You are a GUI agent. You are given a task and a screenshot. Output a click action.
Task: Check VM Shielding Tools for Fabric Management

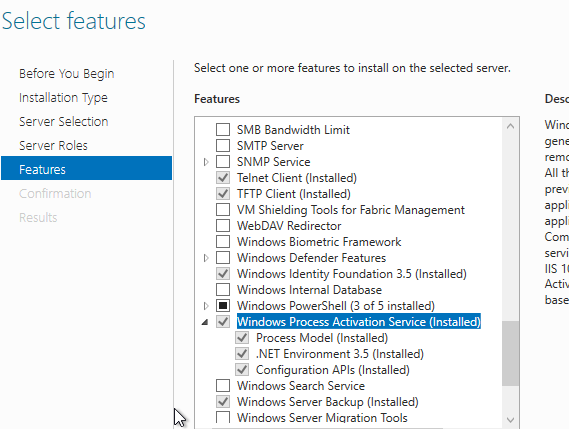pos(223,209)
